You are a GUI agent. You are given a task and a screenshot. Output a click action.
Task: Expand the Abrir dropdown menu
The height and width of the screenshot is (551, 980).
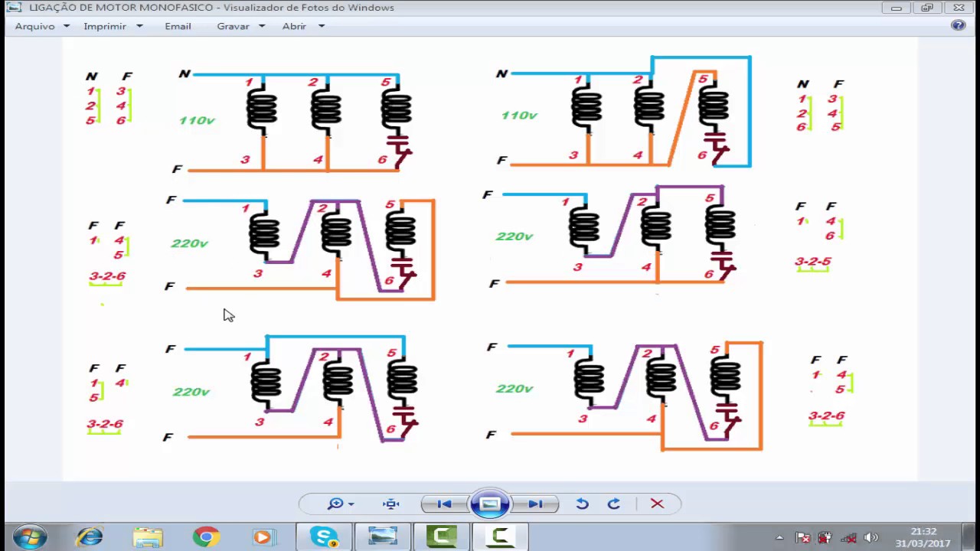[x=303, y=26]
